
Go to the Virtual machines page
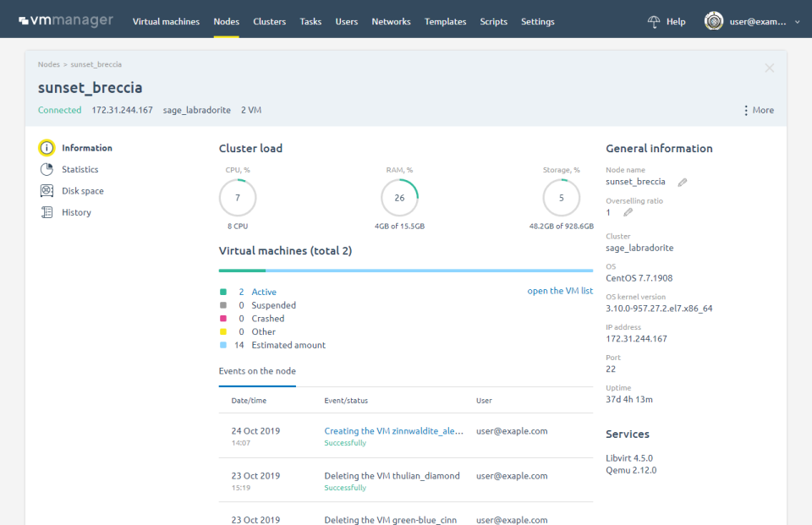click(166, 22)
